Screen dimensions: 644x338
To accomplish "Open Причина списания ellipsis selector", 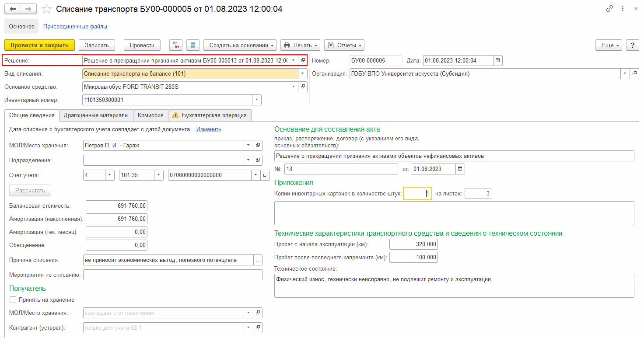I will (x=258, y=260).
